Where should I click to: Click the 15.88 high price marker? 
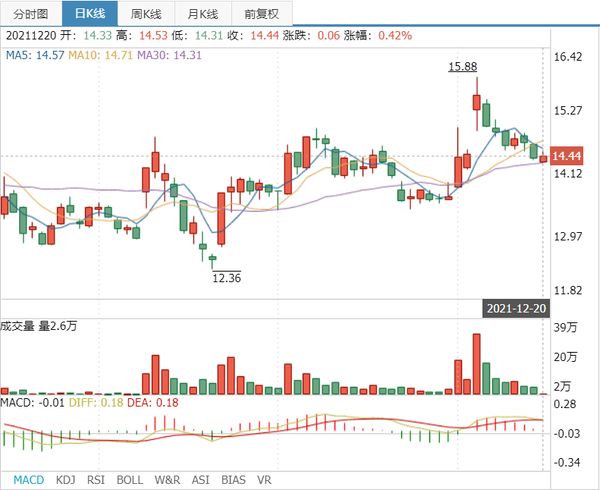[462, 66]
